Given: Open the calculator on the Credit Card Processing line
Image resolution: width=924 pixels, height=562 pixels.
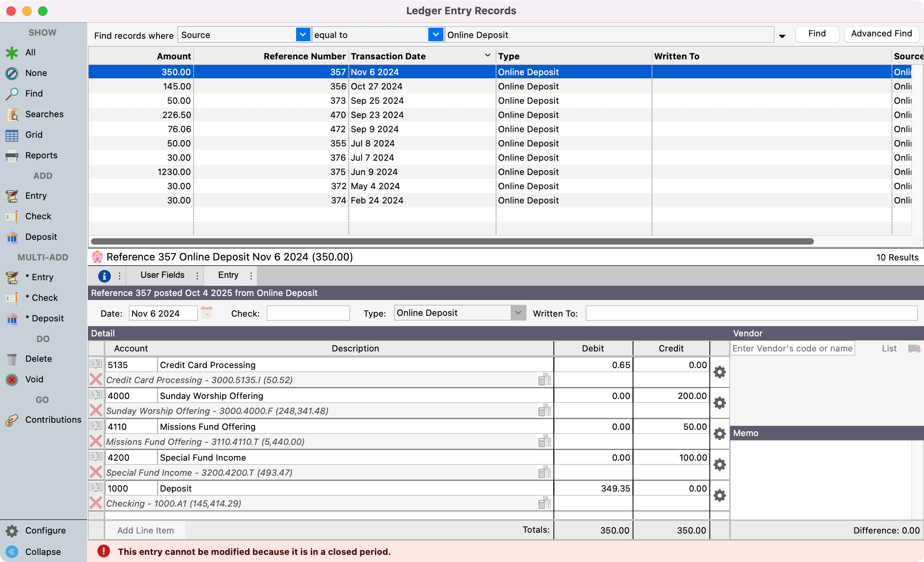Looking at the screenshot, I should click(545, 379).
